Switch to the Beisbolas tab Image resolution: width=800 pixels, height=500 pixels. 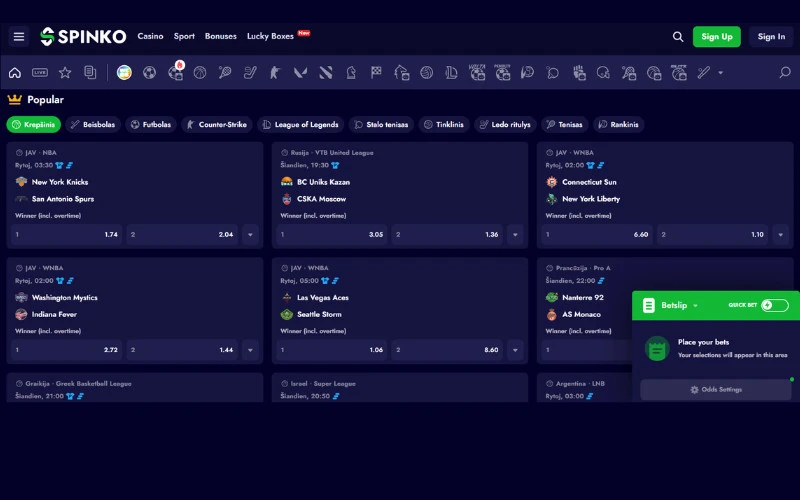(93, 124)
